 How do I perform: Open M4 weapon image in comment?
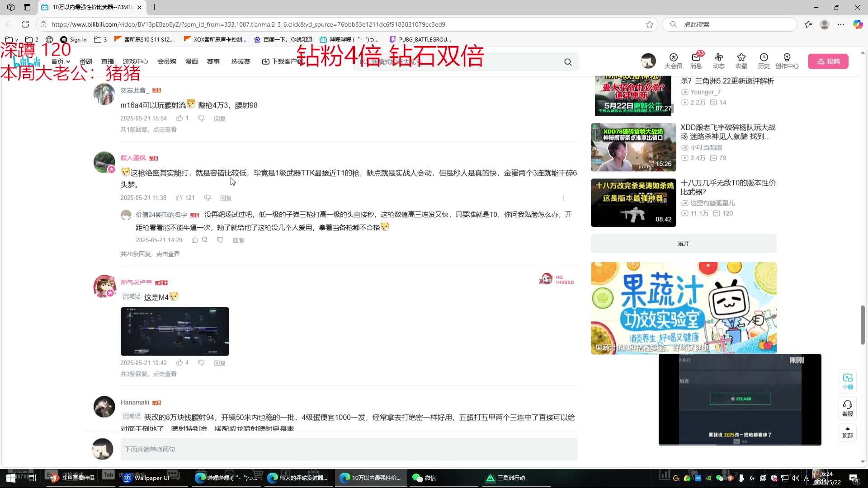point(175,332)
